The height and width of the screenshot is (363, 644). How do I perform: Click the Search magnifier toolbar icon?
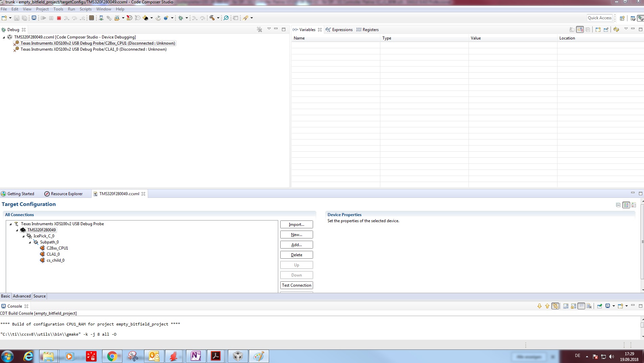point(226,18)
